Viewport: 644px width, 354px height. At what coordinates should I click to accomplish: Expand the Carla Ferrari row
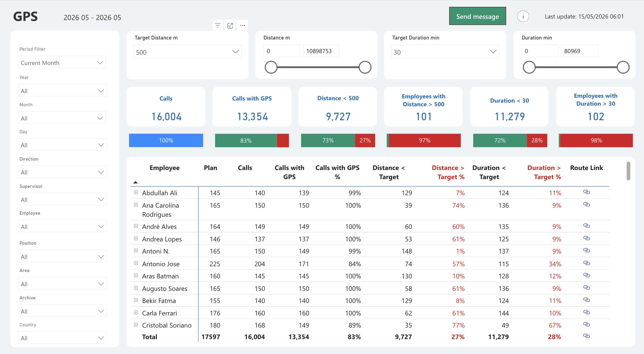[x=136, y=312]
